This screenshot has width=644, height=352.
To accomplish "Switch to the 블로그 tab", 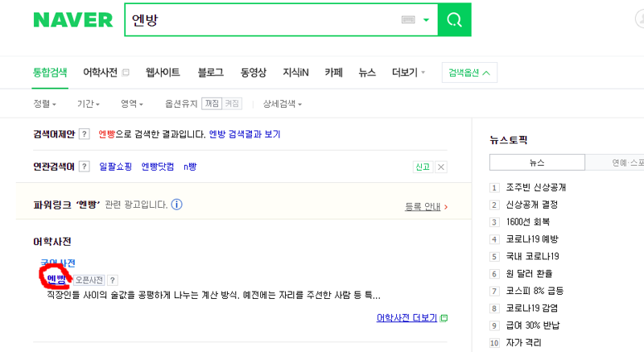I will pos(210,72).
